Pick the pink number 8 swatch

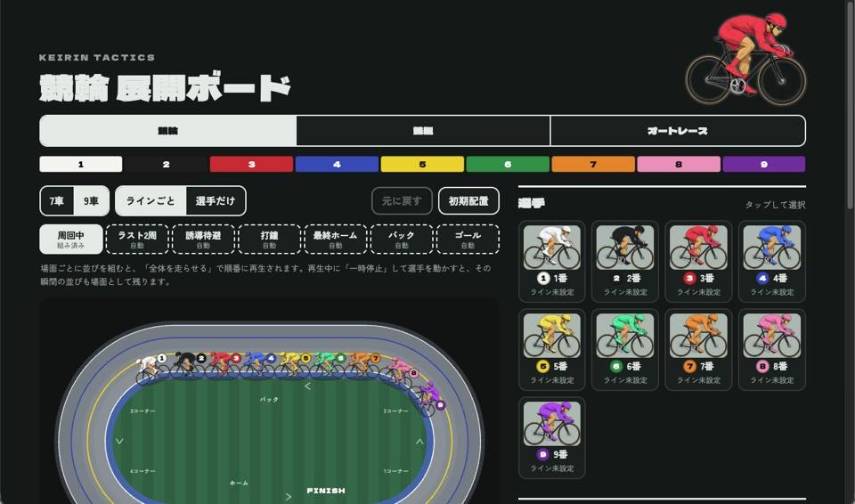(679, 164)
